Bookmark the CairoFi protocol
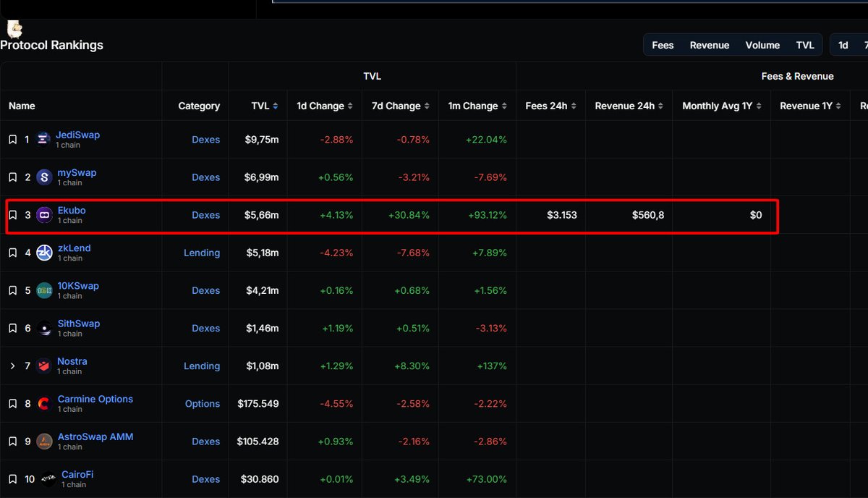This screenshot has width=868, height=498. (12, 479)
